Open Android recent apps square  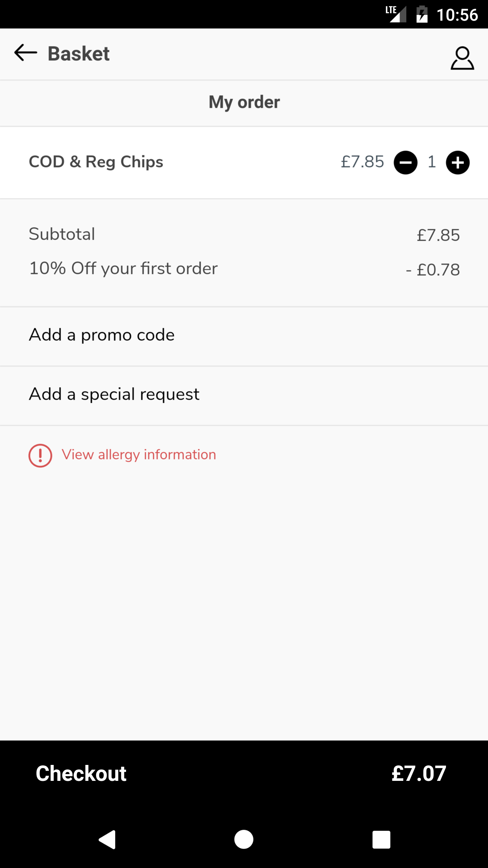pos(381,840)
